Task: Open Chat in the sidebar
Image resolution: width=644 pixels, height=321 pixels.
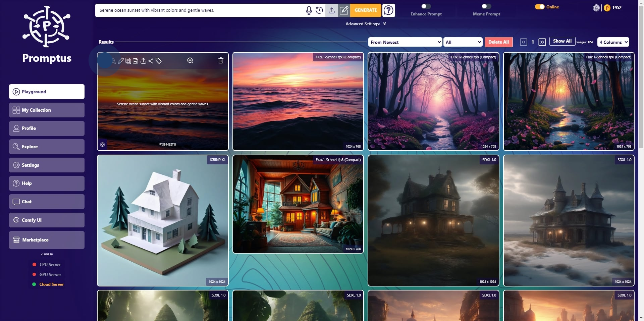Action: click(x=47, y=202)
